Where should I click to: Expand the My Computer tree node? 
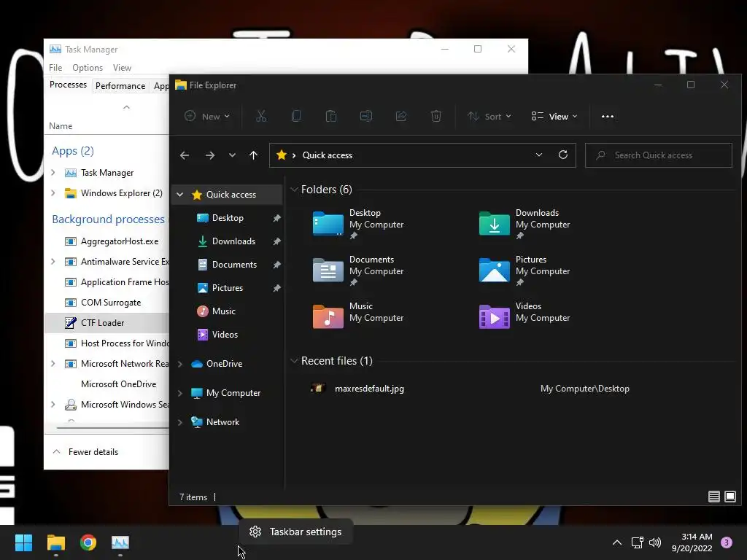click(x=179, y=393)
